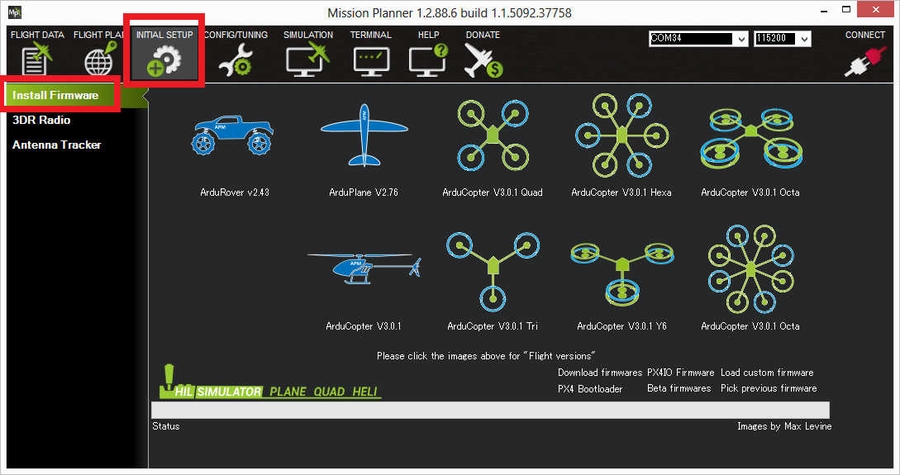Choose the ArduCopter V3.0.1 Tri icon
900x475 pixels.
pos(492,272)
